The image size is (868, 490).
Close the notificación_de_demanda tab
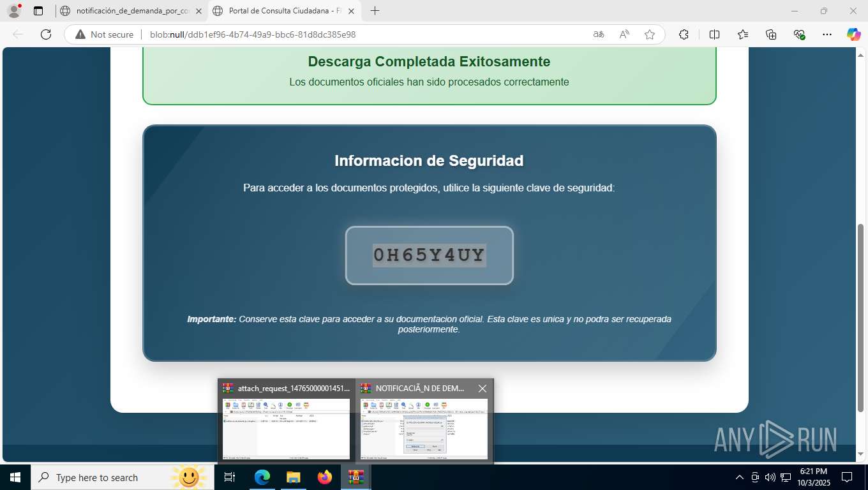tap(198, 11)
